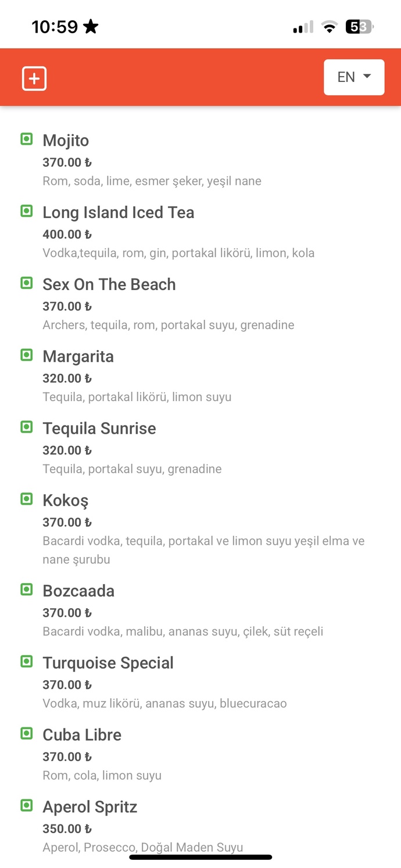Click the 370.00 ₺ price under Bozcaada

tap(67, 613)
